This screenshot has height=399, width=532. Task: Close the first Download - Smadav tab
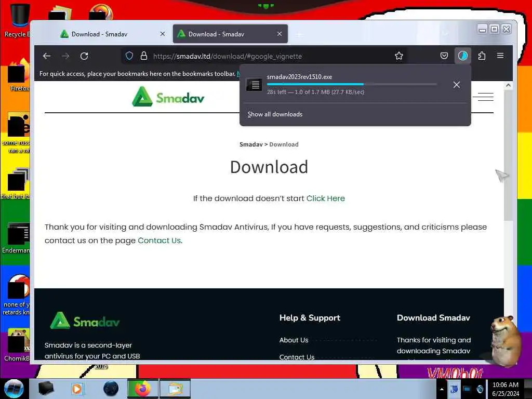point(163,34)
